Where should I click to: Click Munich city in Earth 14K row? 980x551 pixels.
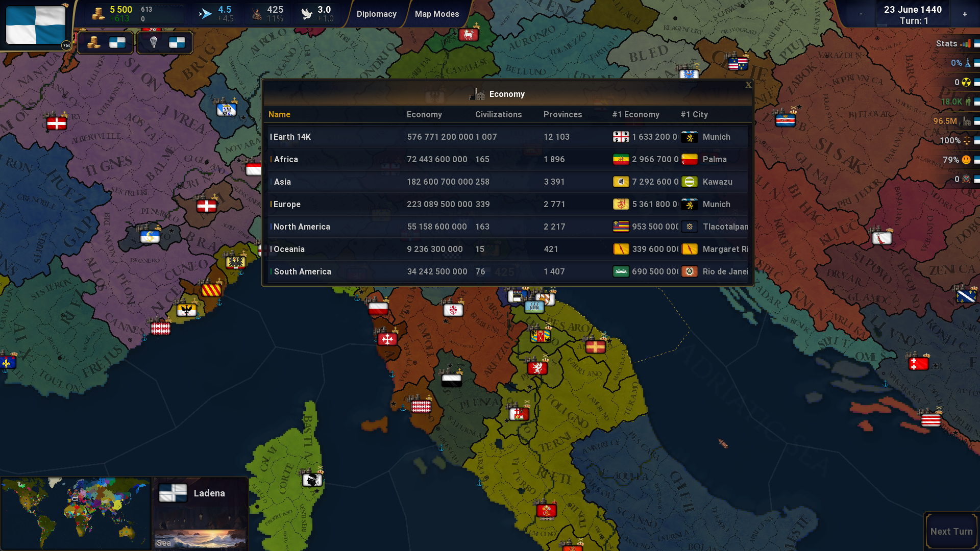coord(716,137)
